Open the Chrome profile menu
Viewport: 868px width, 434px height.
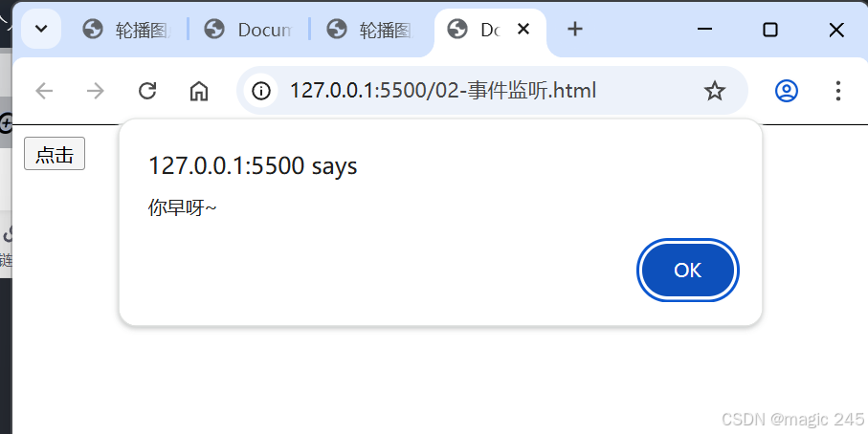(786, 91)
